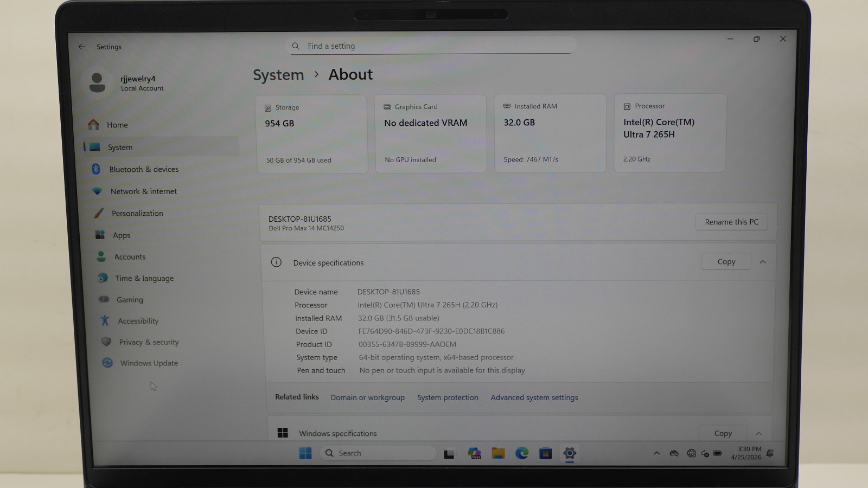Click the Settings gear in the taskbar
The width and height of the screenshot is (868, 488).
(x=570, y=453)
